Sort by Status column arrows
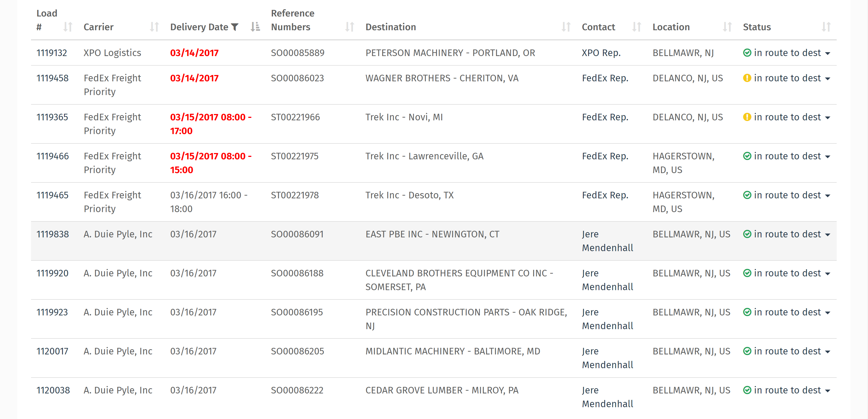This screenshot has width=868, height=419. click(x=825, y=27)
